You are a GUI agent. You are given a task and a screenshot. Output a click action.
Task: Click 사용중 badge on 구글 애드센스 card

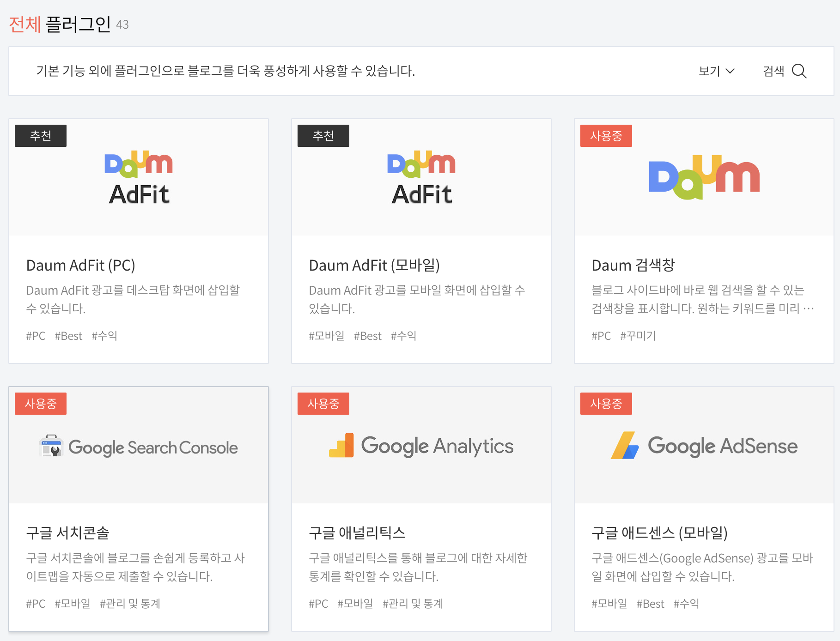(x=606, y=404)
